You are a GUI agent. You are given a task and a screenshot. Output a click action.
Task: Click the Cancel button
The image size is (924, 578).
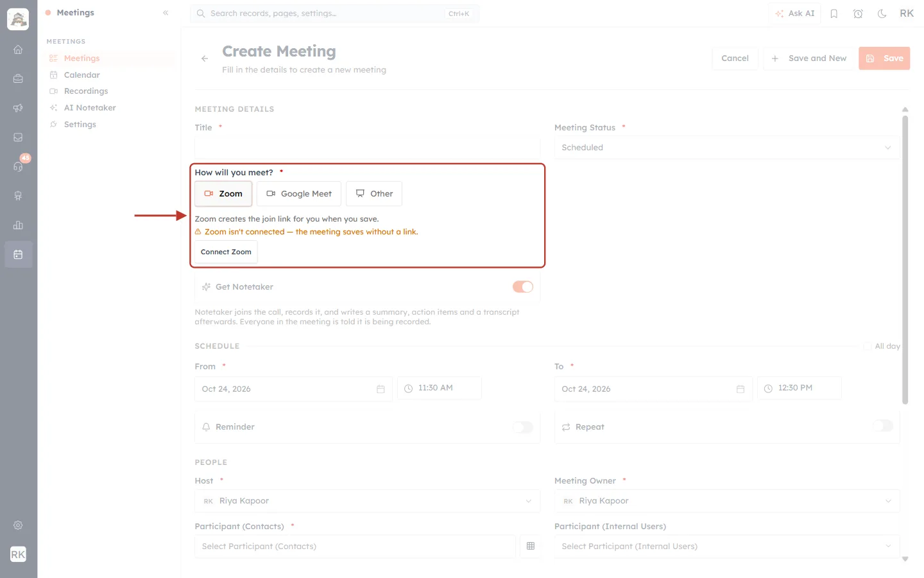[x=735, y=58]
